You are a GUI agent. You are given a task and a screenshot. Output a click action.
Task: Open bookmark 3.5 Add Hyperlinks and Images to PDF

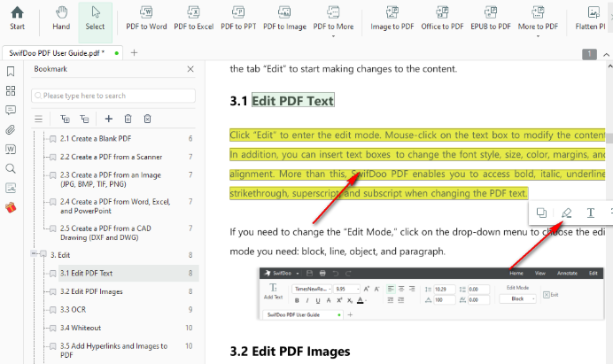tap(113, 351)
